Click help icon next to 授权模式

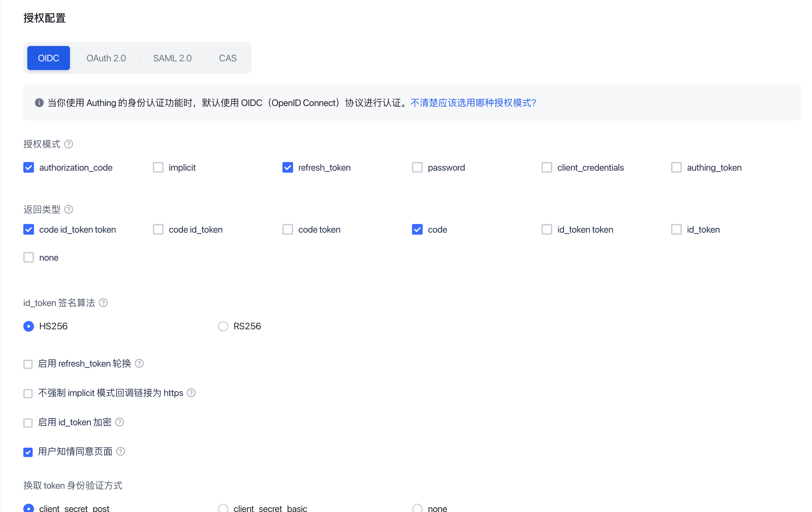pos(69,144)
